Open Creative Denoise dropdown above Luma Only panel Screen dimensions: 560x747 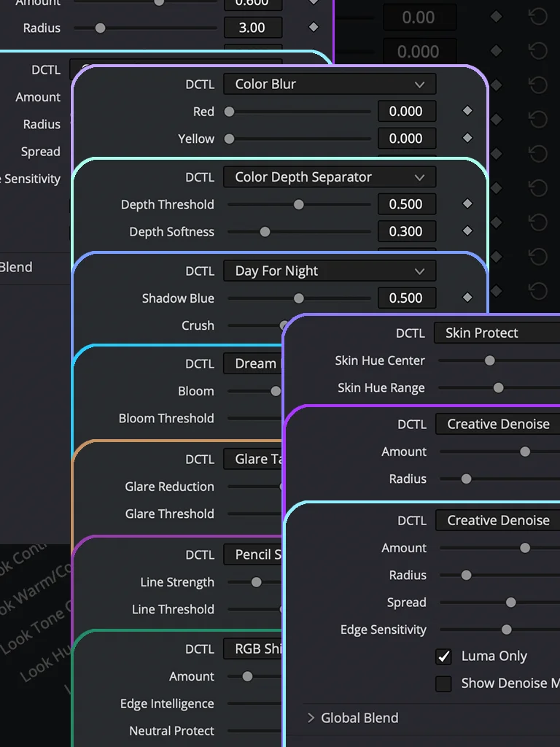(x=497, y=520)
